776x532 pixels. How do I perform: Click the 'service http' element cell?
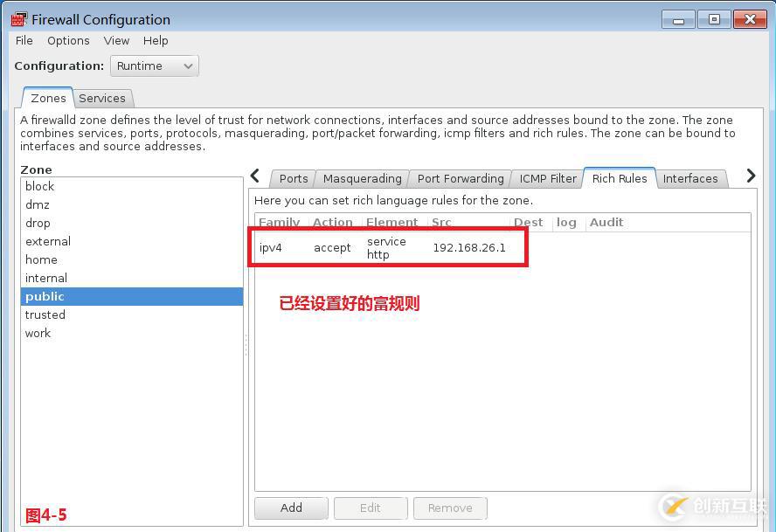pos(386,247)
